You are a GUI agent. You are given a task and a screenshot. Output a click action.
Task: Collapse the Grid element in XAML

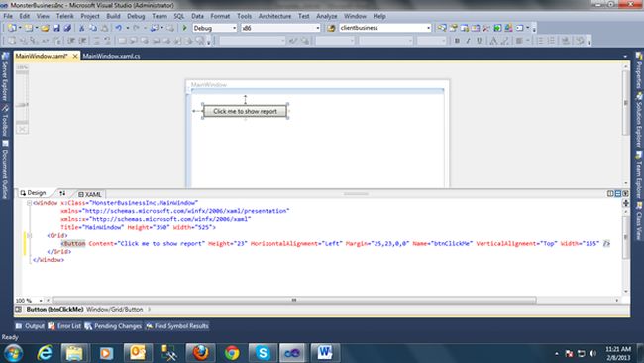coord(29,236)
